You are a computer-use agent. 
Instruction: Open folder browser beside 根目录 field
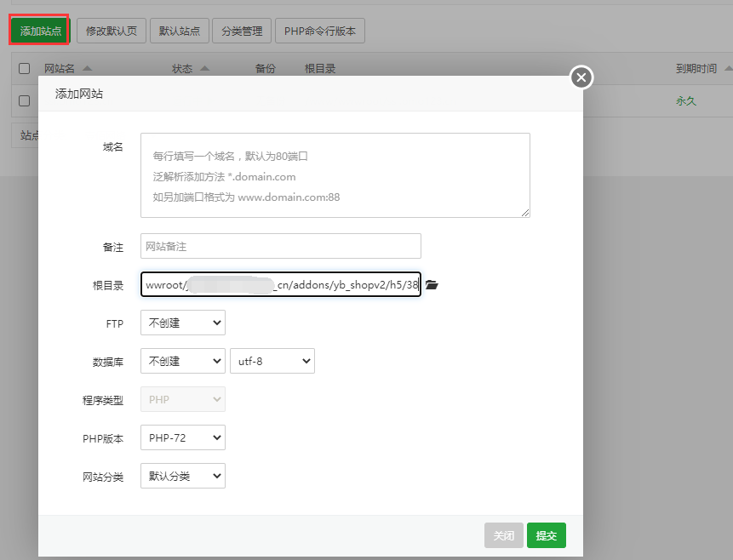432,285
